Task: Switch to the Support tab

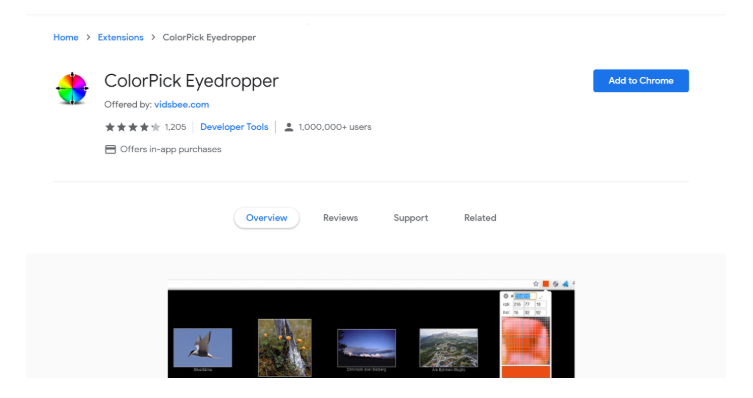Action: coord(411,218)
